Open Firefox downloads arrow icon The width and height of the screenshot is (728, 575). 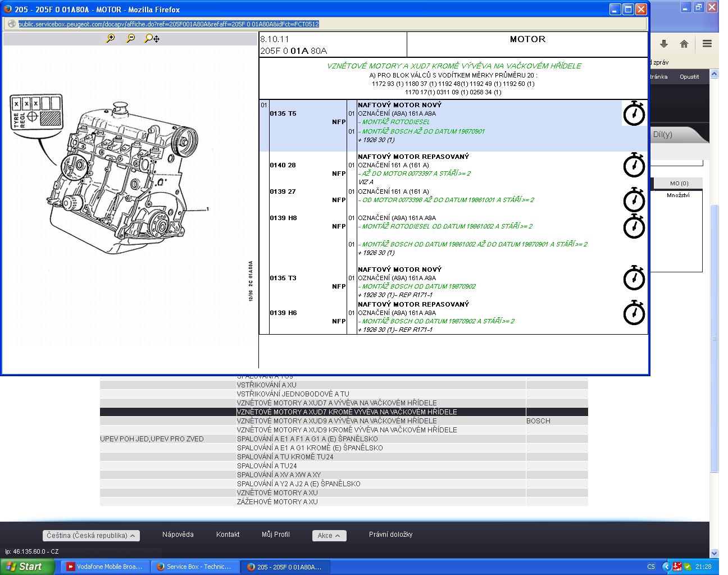(x=663, y=44)
